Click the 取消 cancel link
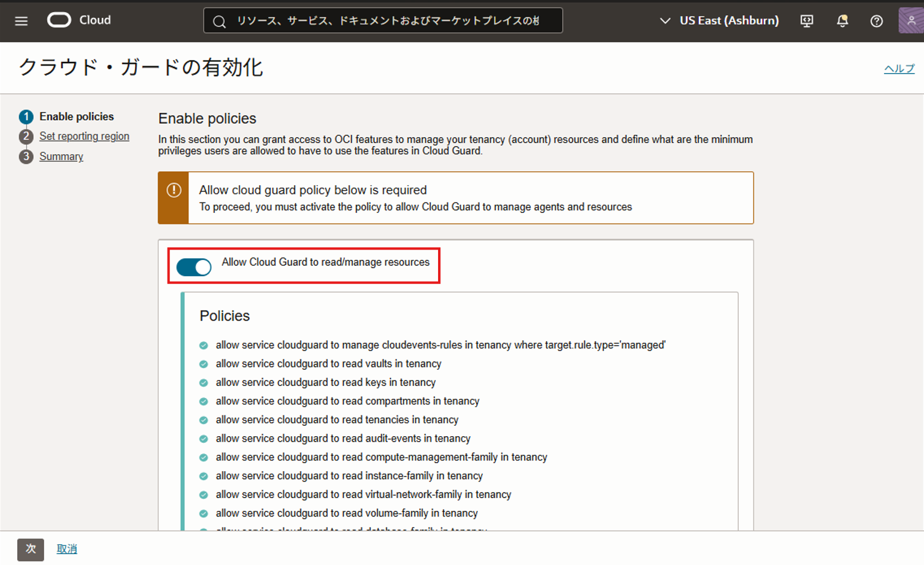 pyautogui.click(x=67, y=549)
